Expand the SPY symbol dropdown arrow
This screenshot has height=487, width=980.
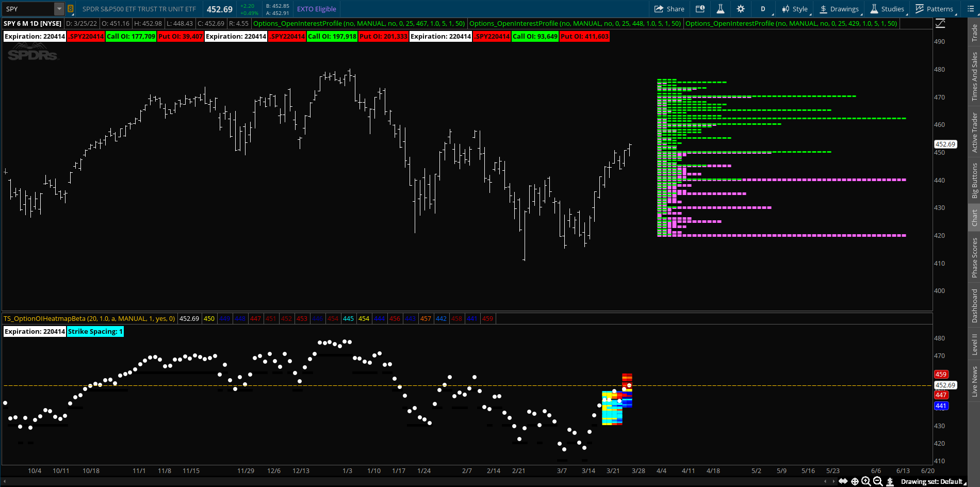[x=59, y=9]
